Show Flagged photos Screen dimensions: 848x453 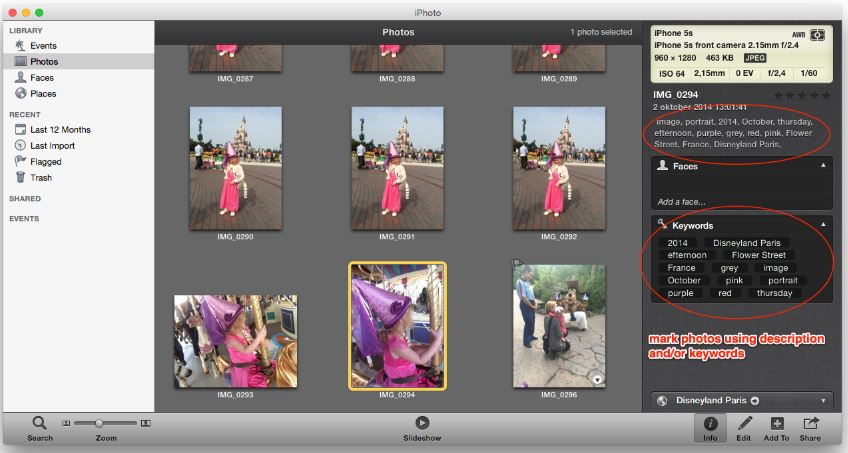click(x=45, y=162)
